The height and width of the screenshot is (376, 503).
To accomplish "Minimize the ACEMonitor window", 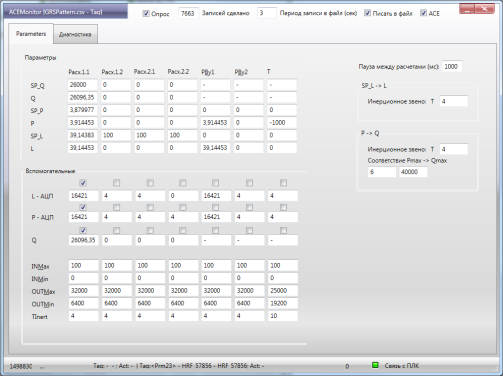I will tap(467, 9).
